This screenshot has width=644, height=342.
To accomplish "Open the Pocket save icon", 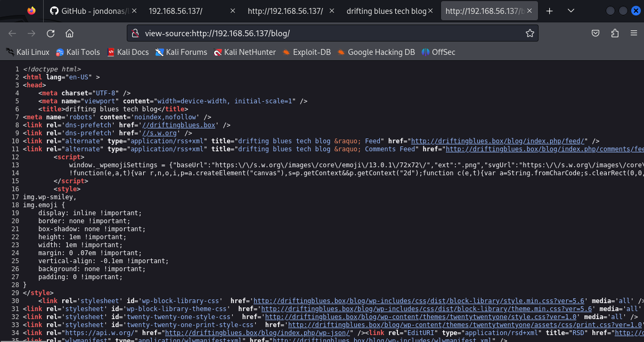I will [x=596, y=33].
